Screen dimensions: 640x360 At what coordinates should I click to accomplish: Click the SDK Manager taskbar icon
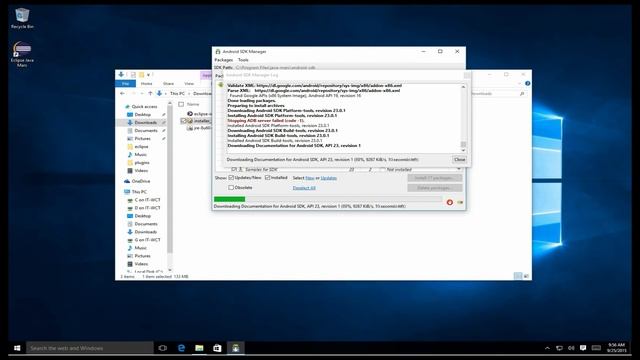236,348
